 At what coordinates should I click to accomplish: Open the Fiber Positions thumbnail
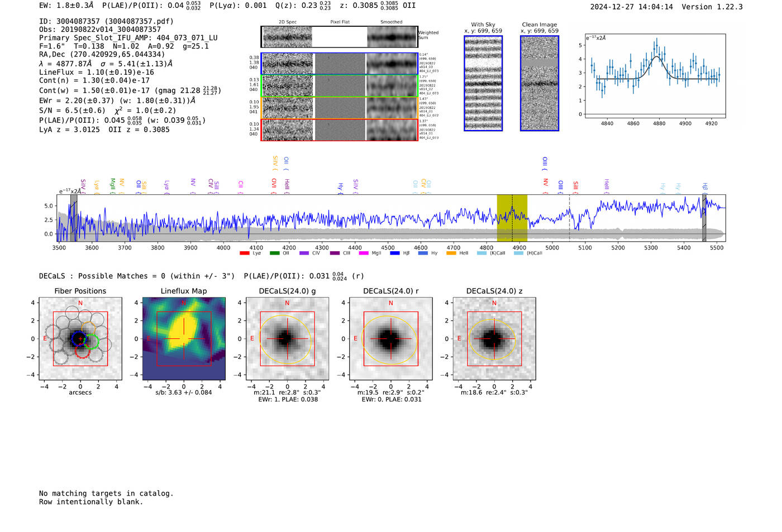(x=80, y=339)
